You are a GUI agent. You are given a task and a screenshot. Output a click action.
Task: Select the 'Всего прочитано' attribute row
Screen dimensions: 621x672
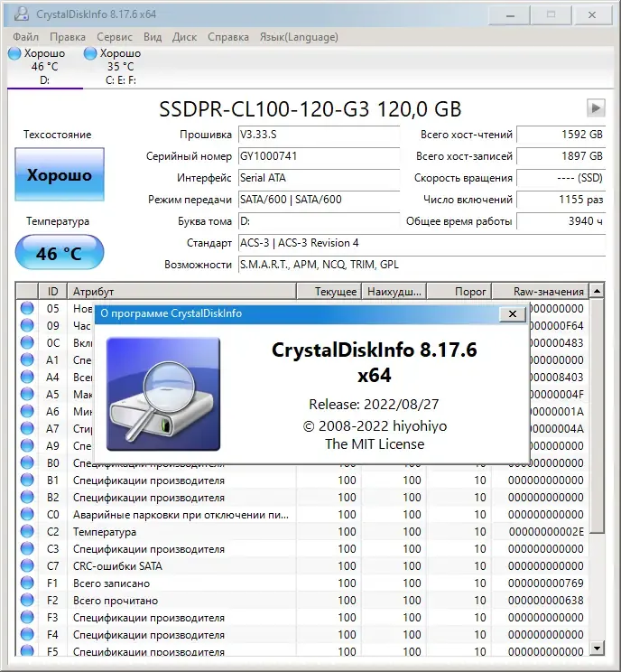pos(302,600)
